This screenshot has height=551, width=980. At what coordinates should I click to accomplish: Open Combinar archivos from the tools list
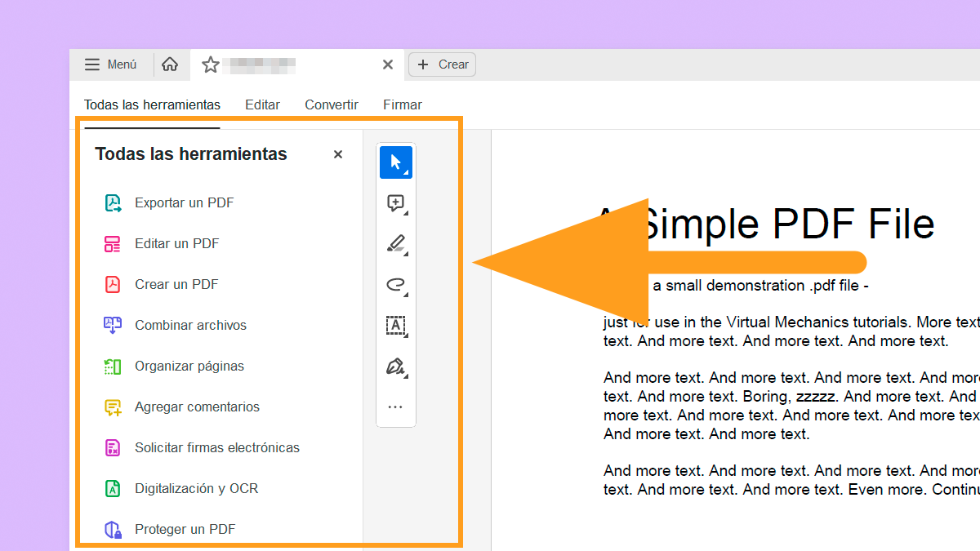[191, 325]
